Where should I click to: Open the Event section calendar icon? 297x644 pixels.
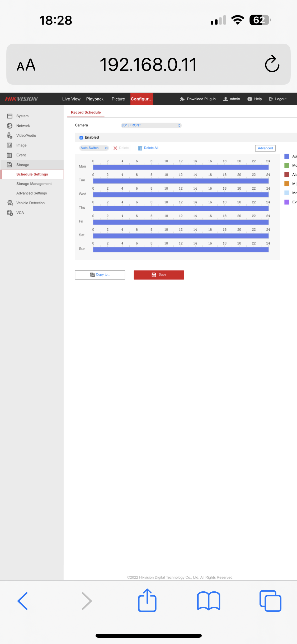(10, 155)
